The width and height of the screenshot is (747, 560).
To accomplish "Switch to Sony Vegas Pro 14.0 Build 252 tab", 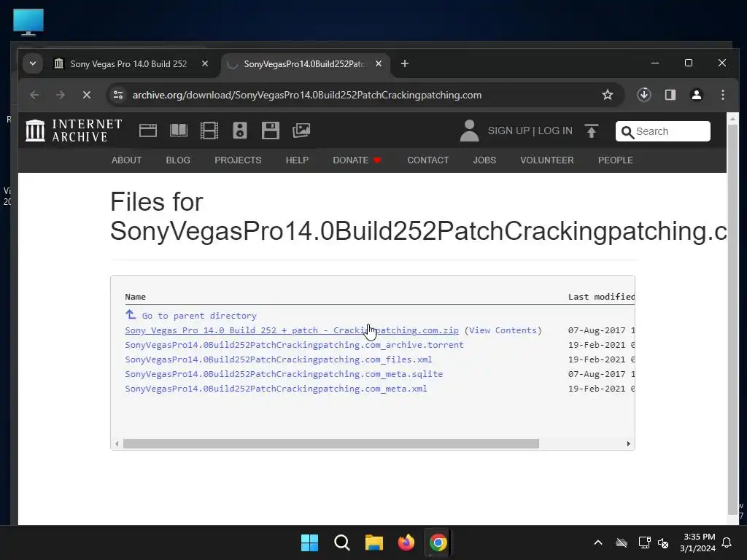I will [x=128, y=64].
